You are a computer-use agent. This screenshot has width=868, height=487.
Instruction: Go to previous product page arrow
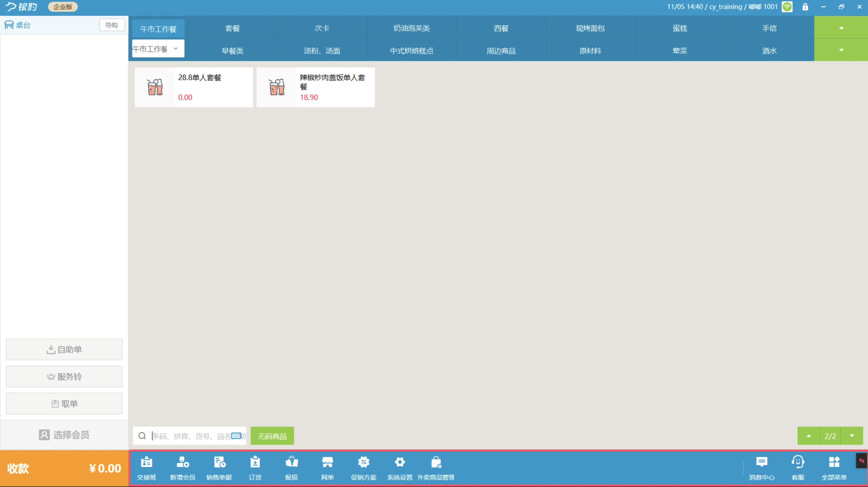pos(808,436)
